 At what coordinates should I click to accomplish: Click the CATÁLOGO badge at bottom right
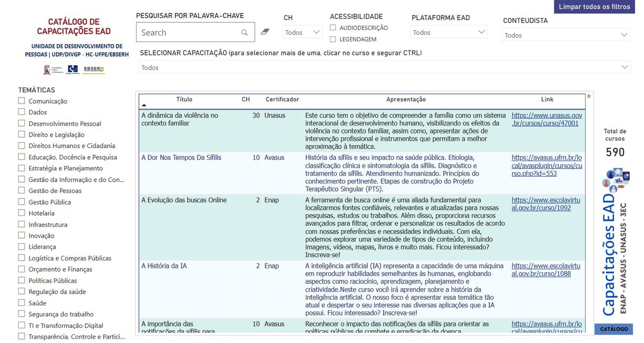point(613,329)
